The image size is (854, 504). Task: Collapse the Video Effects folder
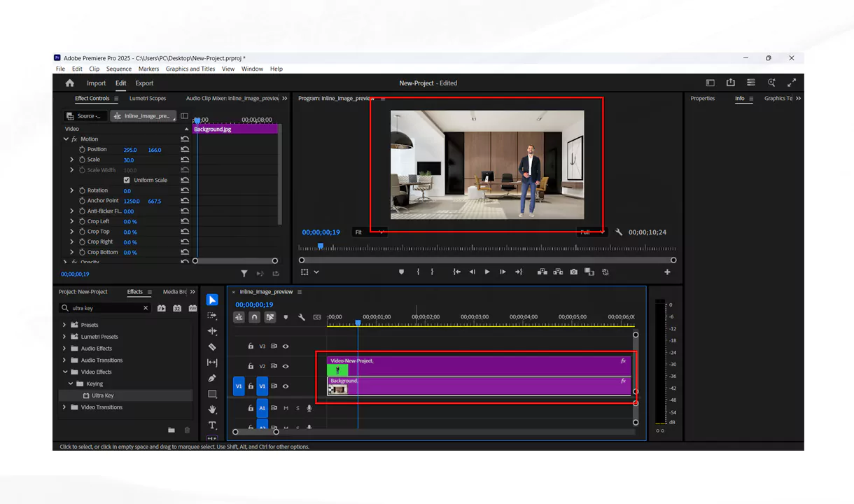(64, 372)
